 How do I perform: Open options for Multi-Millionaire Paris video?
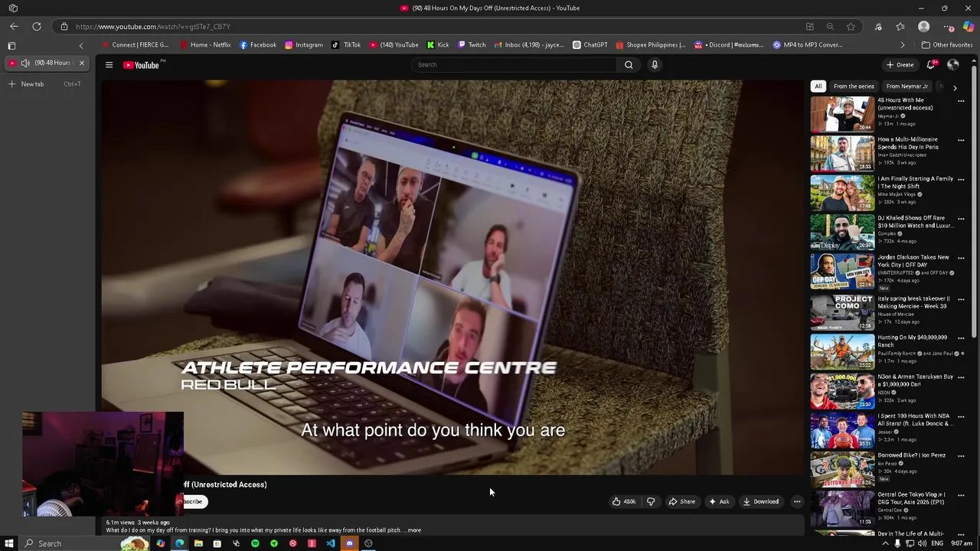[961, 140]
